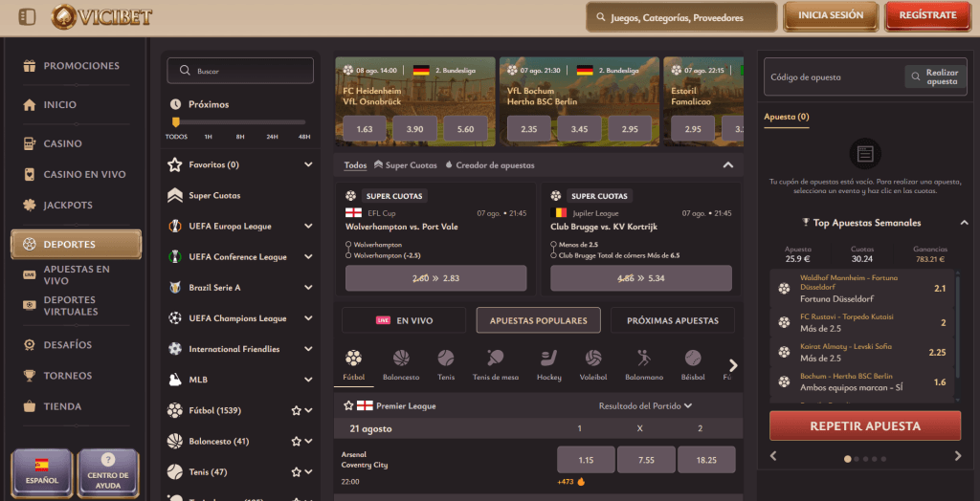Click the Próximos time slider handle

[176, 121]
